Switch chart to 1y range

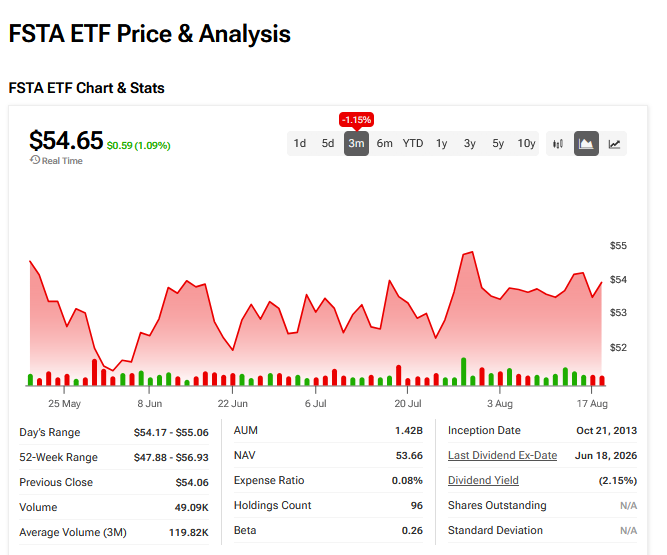click(x=442, y=144)
